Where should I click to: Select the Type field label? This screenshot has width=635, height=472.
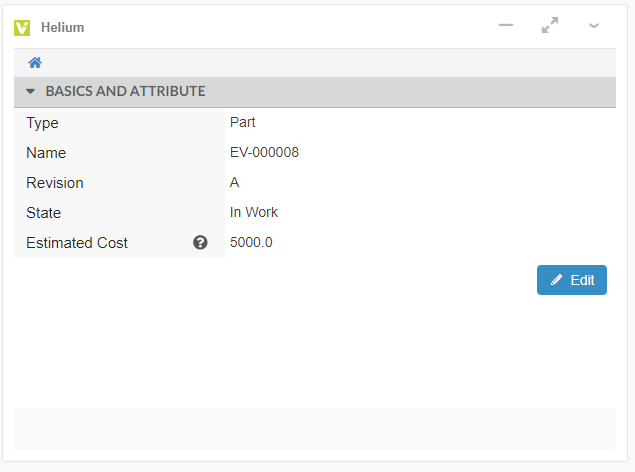coord(42,123)
